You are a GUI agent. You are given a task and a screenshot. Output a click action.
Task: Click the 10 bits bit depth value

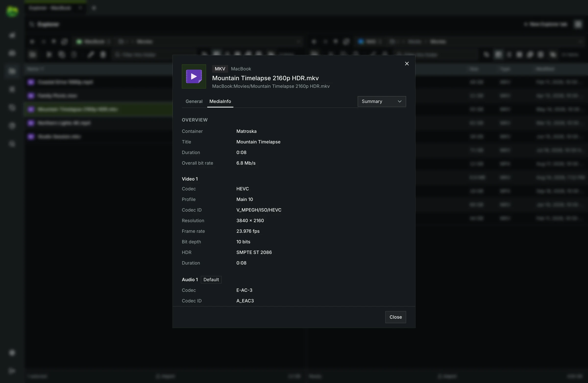pyautogui.click(x=243, y=242)
